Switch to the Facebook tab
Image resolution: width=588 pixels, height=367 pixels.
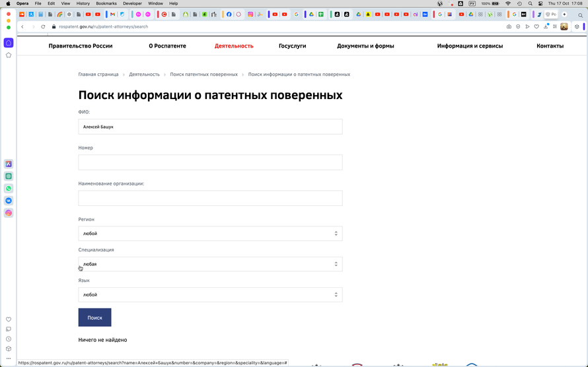coord(229,15)
